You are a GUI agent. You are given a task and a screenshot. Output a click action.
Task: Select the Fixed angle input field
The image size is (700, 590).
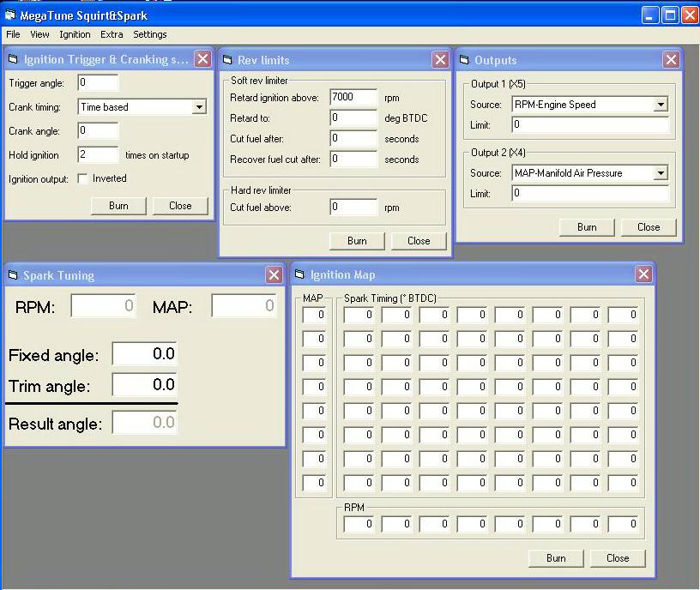pos(144,354)
